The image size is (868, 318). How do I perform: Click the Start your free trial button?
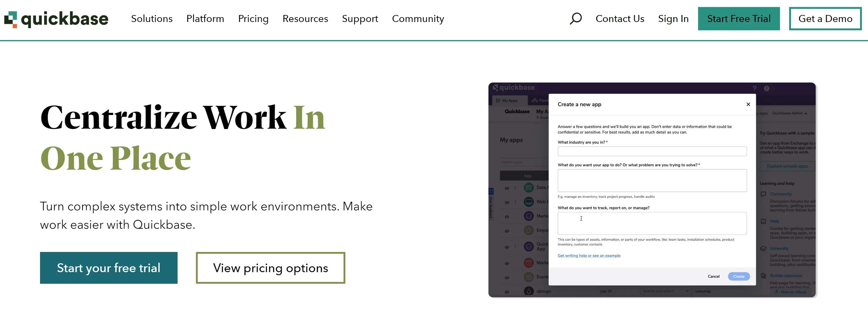[x=108, y=268]
